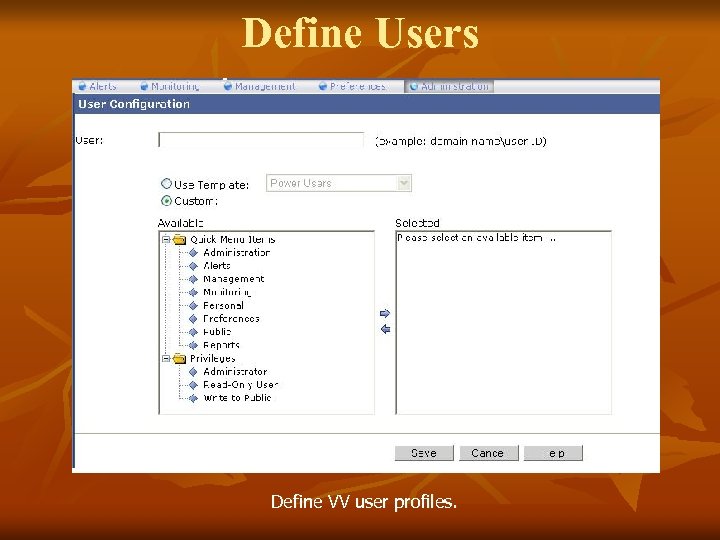
Task: Select Monitoring in the Available tree
Action: point(227,292)
